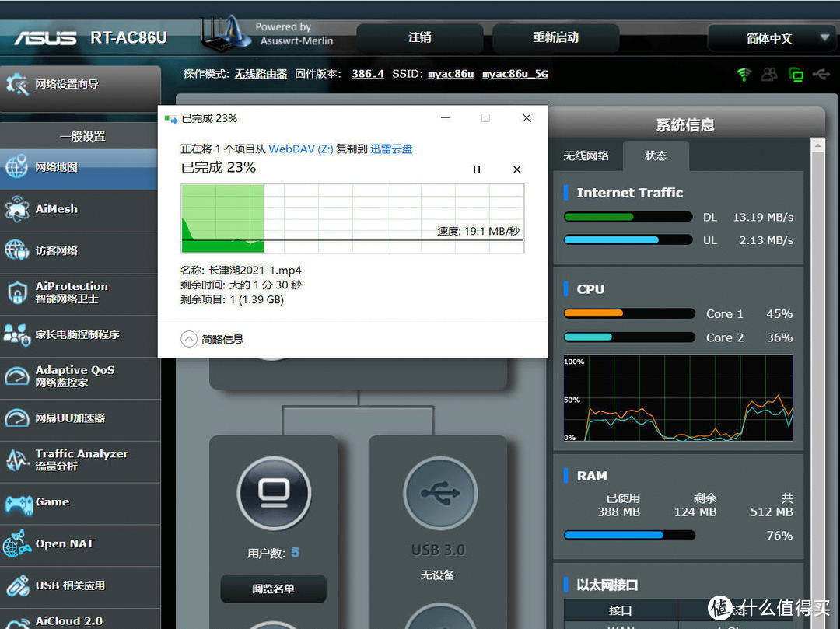Click the USB 3.0 hub icon

tap(439, 492)
